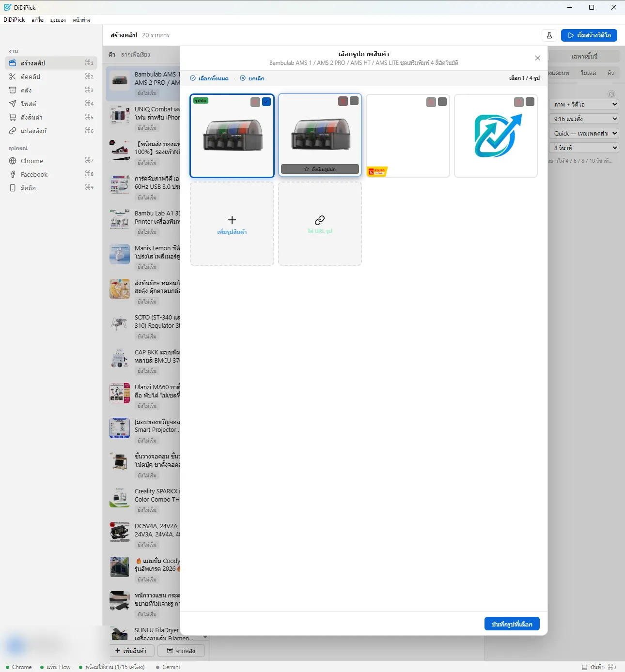Open the ตัดคลิป scissors tool
This screenshot has height=672, width=625.
click(51, 76)
